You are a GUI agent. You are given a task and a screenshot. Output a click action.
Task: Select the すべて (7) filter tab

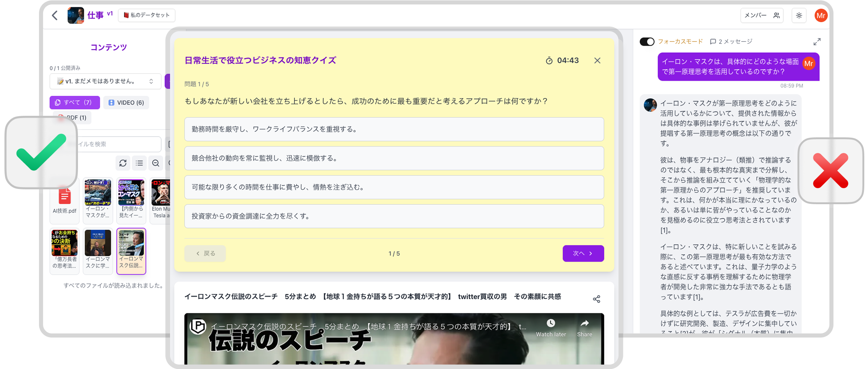click(75, 102)
